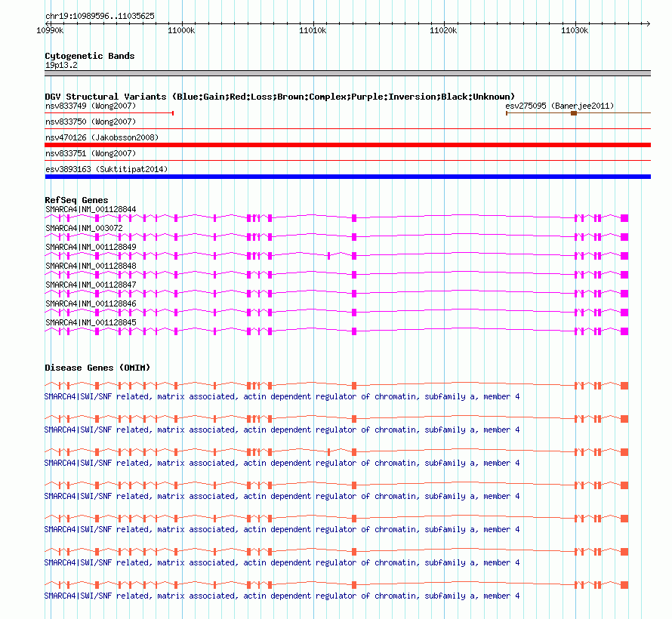This screenshot has width=672, height=619.
Task: Open variant nsv833749 (Wong2007) label
Action: (x=91, y=106)
